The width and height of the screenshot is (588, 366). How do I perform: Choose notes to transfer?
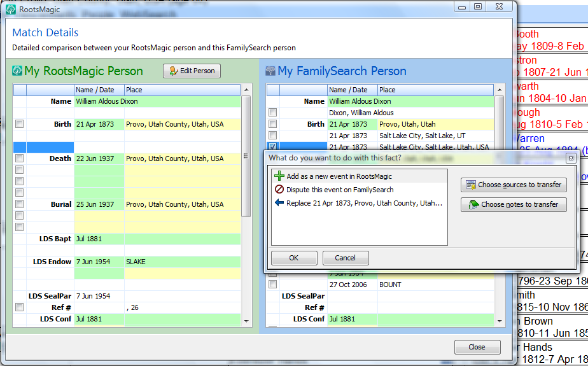(x=514, y=204)
